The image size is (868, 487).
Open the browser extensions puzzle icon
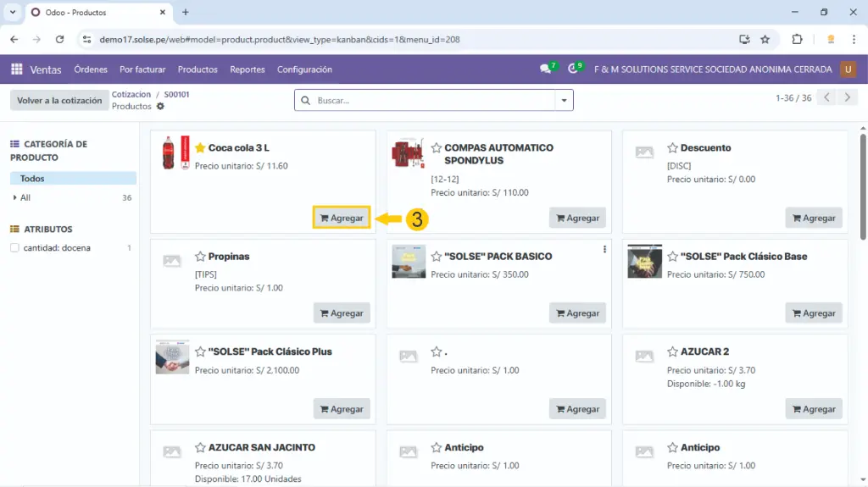[797, 39]
